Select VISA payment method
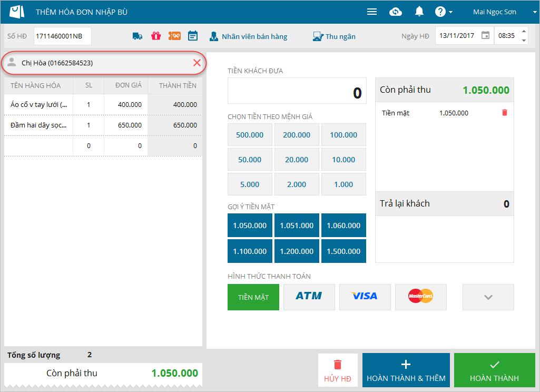 (x=365, y=297)
